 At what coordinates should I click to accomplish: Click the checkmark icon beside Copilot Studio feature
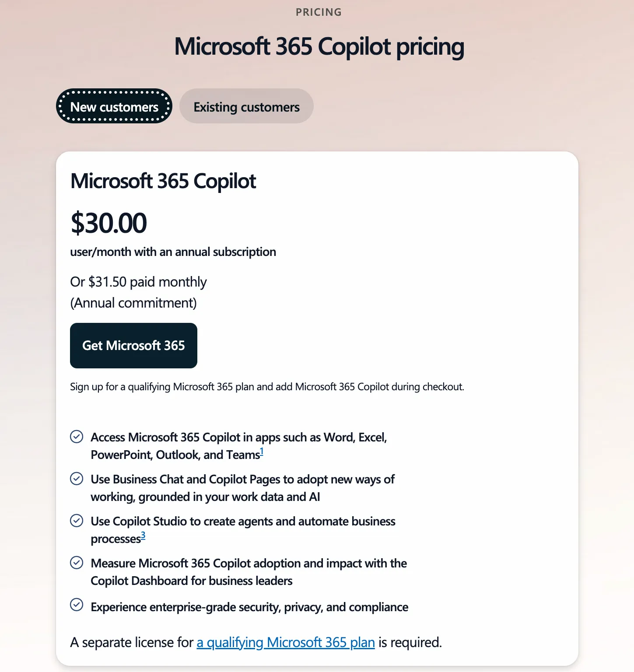tap(77, 521)
